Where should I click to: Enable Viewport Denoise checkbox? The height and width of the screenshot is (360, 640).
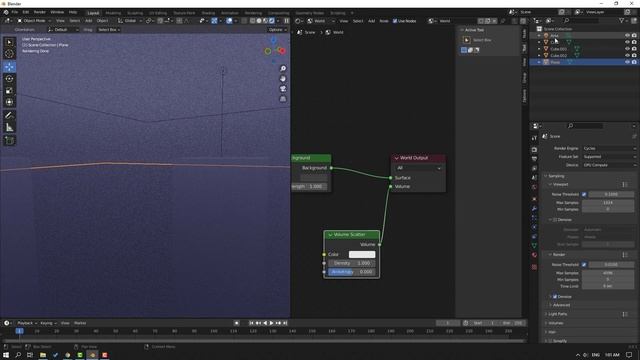coord(555,220)
